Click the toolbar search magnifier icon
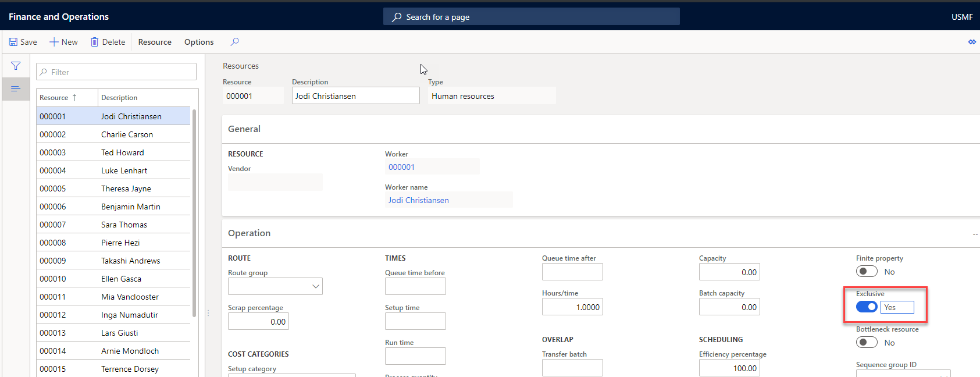 click(x=234, y=42)
